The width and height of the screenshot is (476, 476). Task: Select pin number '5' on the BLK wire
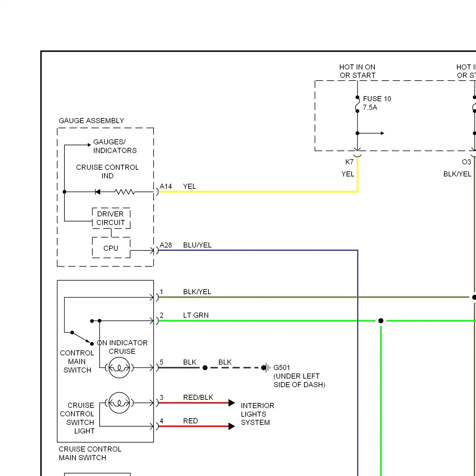tap(162, 362)
